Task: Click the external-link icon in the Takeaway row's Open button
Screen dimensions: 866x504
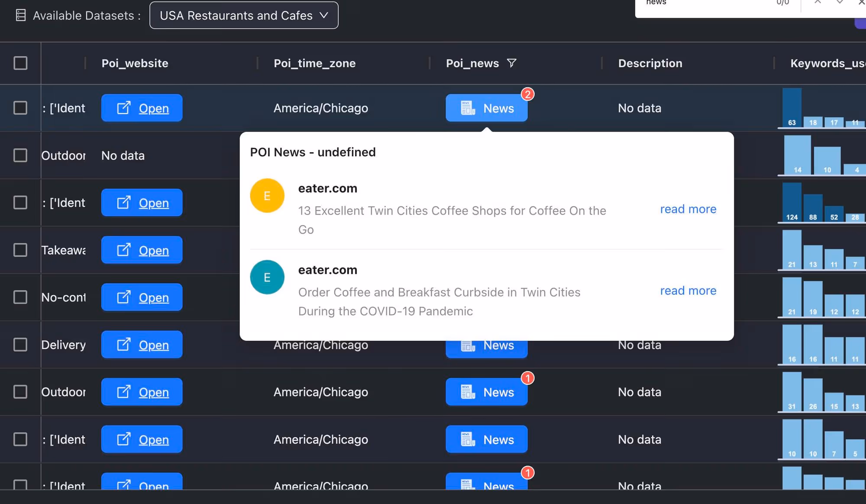Action: coord(124,250)
